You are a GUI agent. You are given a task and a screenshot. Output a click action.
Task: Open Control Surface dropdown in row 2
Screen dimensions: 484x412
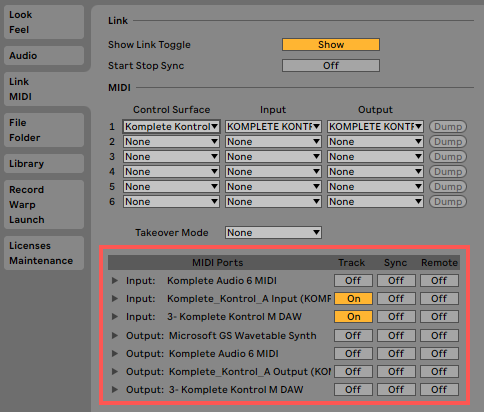point(171,142)
